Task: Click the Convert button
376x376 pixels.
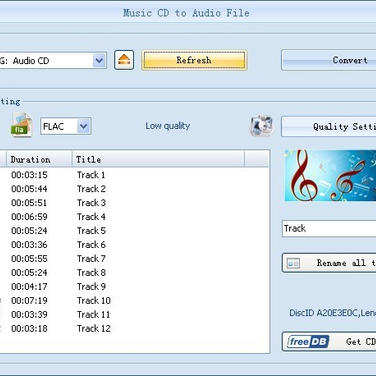Action: pos(328,60)
